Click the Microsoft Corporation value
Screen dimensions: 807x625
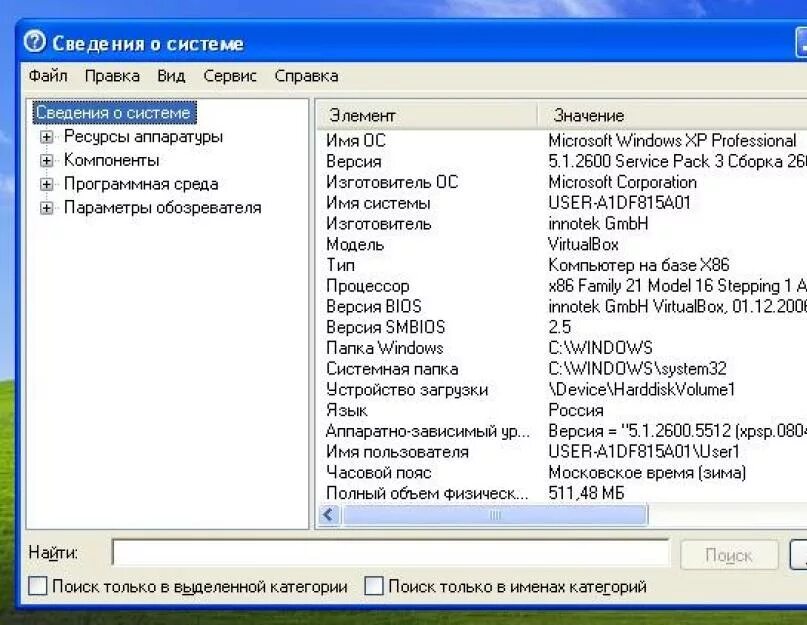(x=622, y=182)
